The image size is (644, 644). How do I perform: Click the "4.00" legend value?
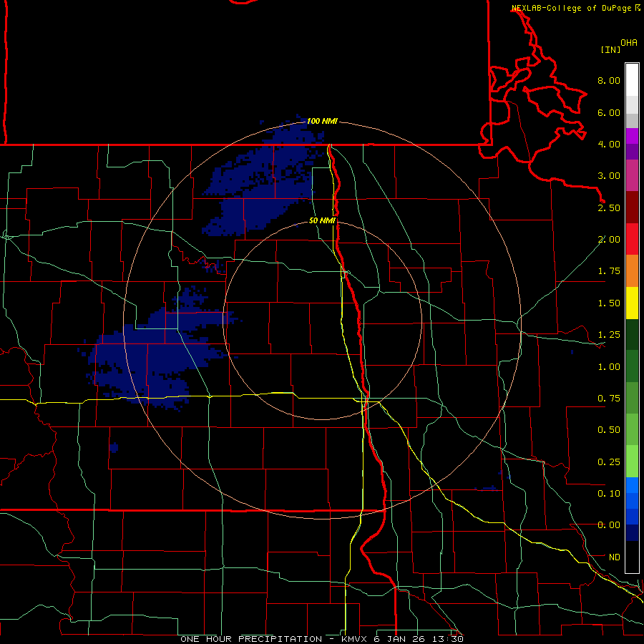coord(609,144)
